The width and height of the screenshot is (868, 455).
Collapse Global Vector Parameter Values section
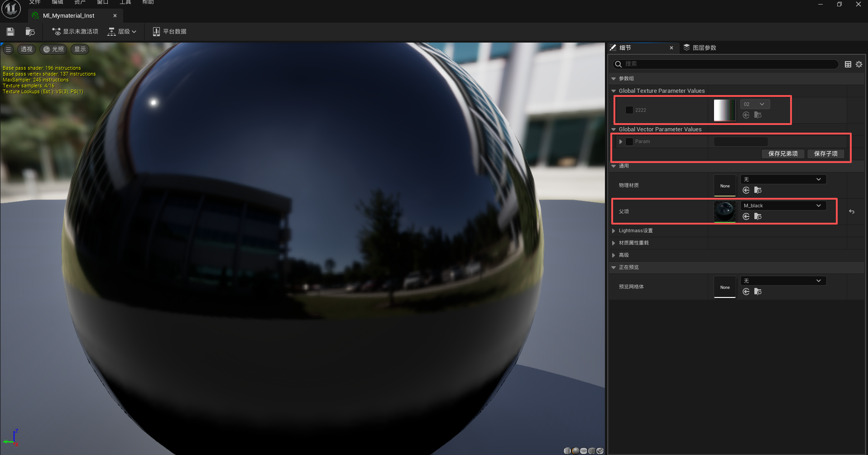[x=614, y=129]
